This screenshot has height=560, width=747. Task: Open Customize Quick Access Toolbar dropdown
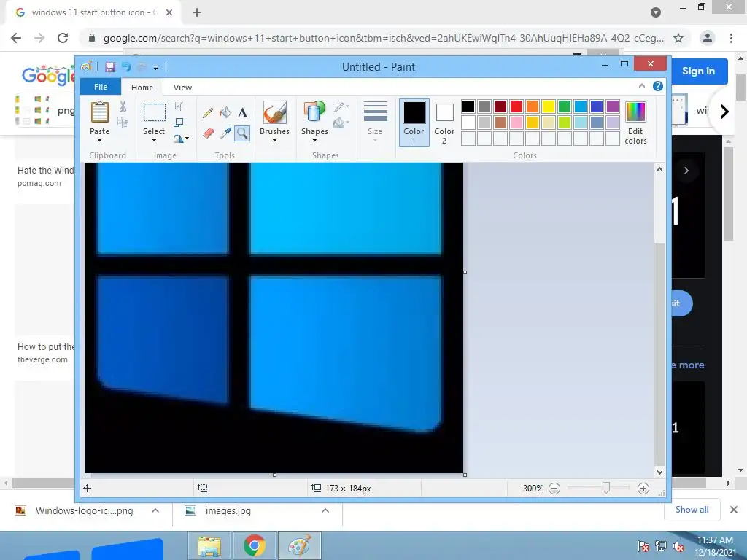click(x=156, y=68)
